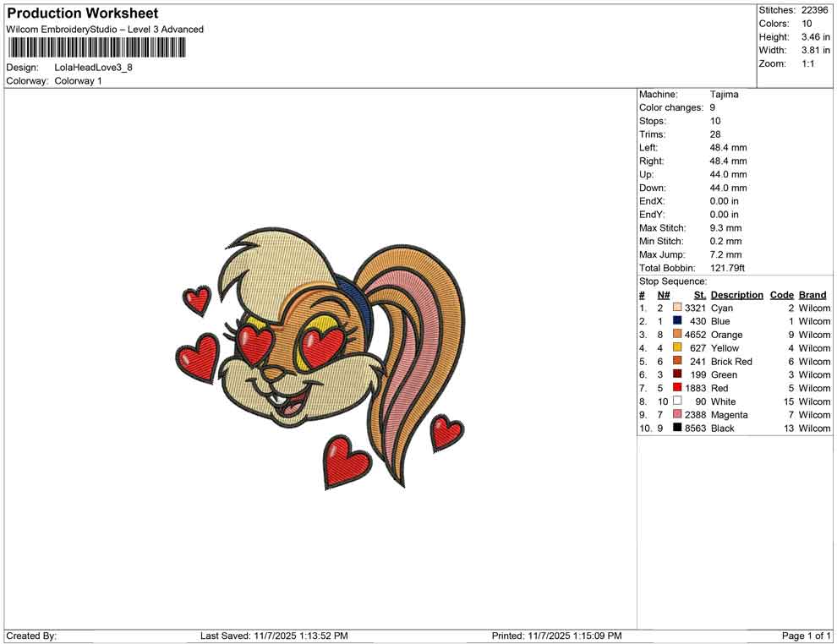This screenshot has width=837, height=644.
Task: Click the Lola bunny embroidery design preview
Action: (x=320, y=358)
